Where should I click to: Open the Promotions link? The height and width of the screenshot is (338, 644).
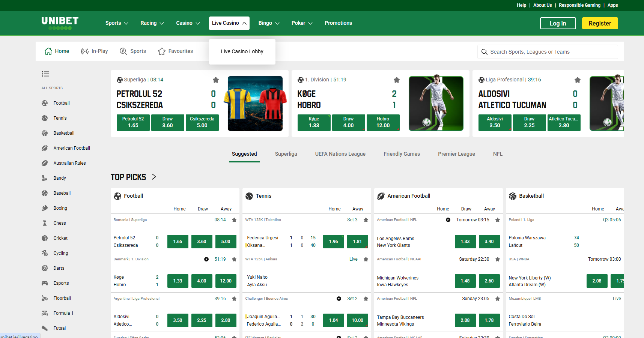click(339, 23)
